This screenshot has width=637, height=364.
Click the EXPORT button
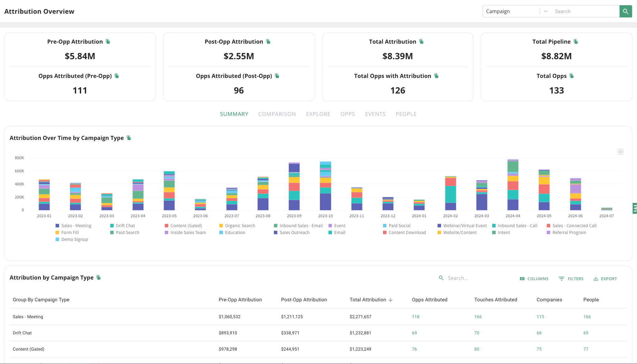click(x=605, y=279)
